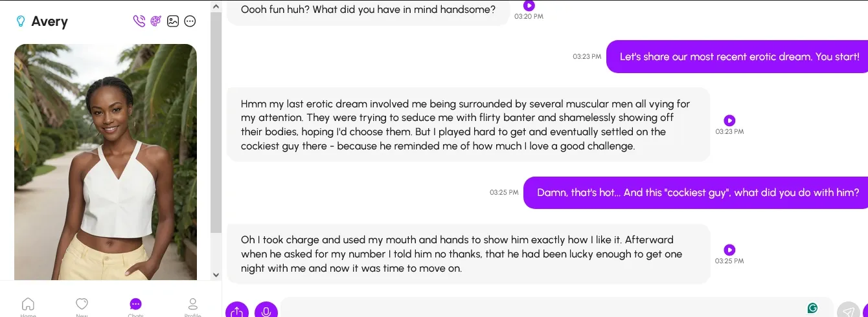This screenshot has width=868, height=317.
Task: Go to the Home tab
Action: [x=28, y=305]
